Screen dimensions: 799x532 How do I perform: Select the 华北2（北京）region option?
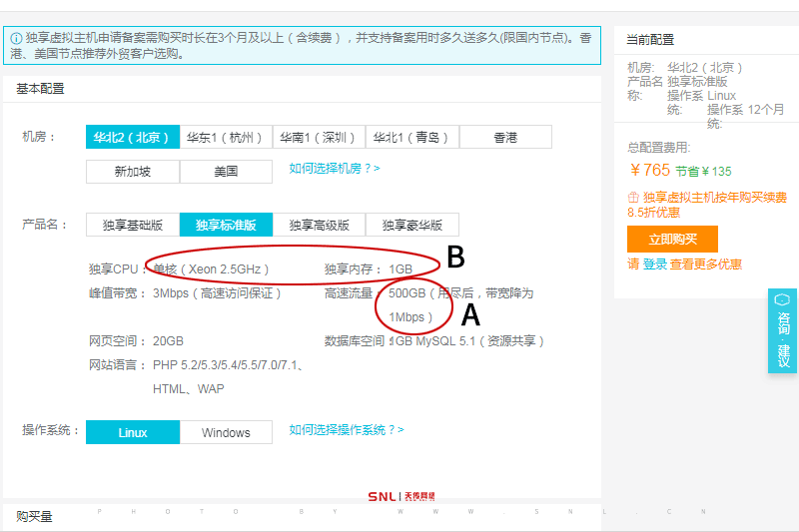point(132,138)
